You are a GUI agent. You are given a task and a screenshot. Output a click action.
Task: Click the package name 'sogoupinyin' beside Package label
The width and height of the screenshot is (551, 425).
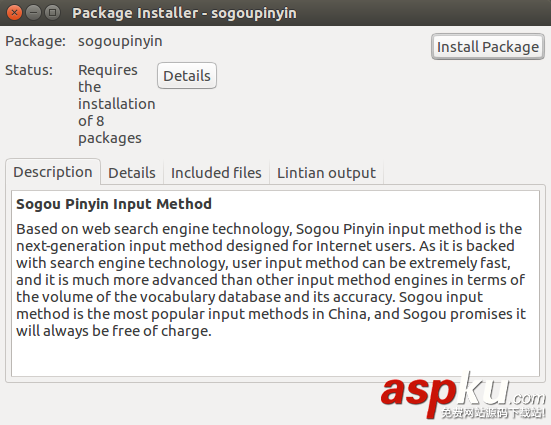point(120,41)
